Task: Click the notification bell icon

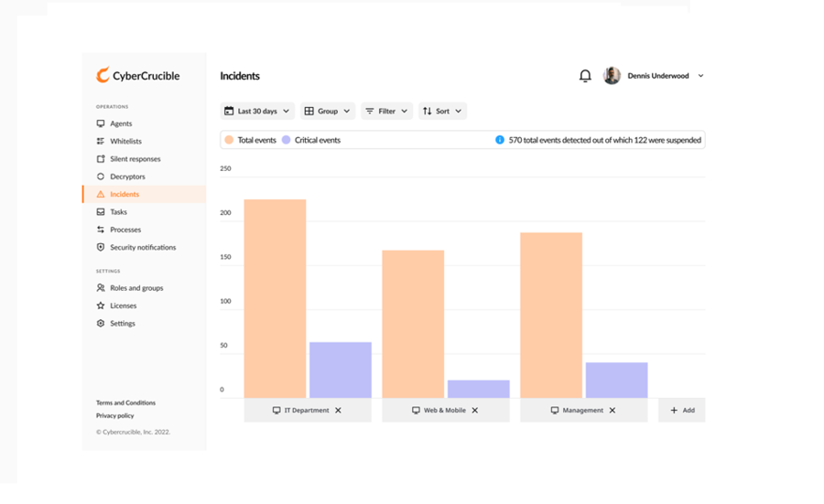Action: coord(585,76)
